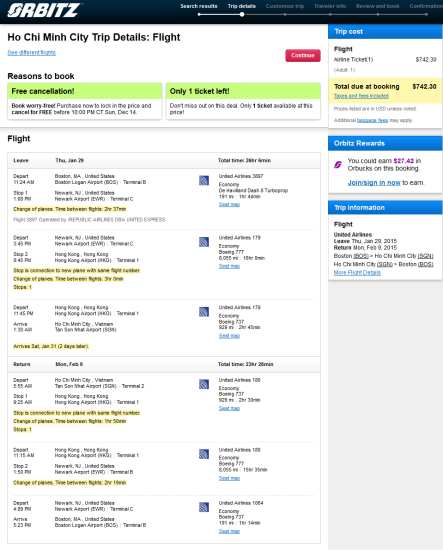The image size is (443, 550).
Task: Go to the Search results step
Action: [199, 6]
